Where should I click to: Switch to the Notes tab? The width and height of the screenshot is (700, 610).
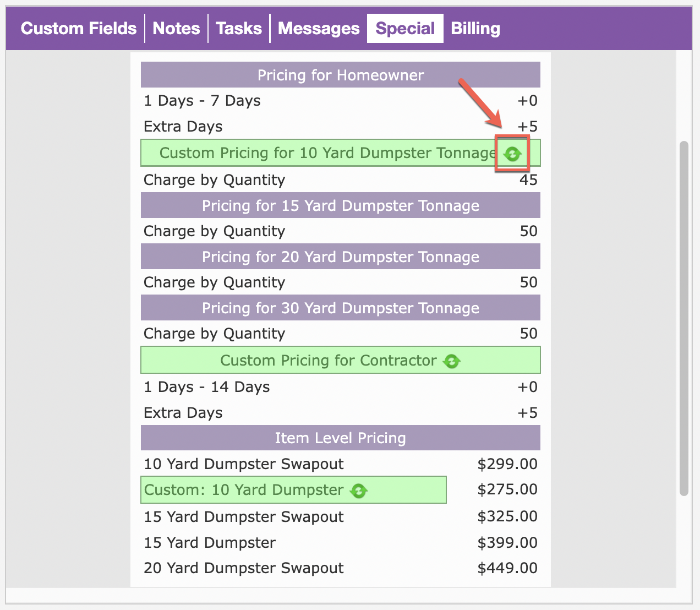tap(176, 29)
